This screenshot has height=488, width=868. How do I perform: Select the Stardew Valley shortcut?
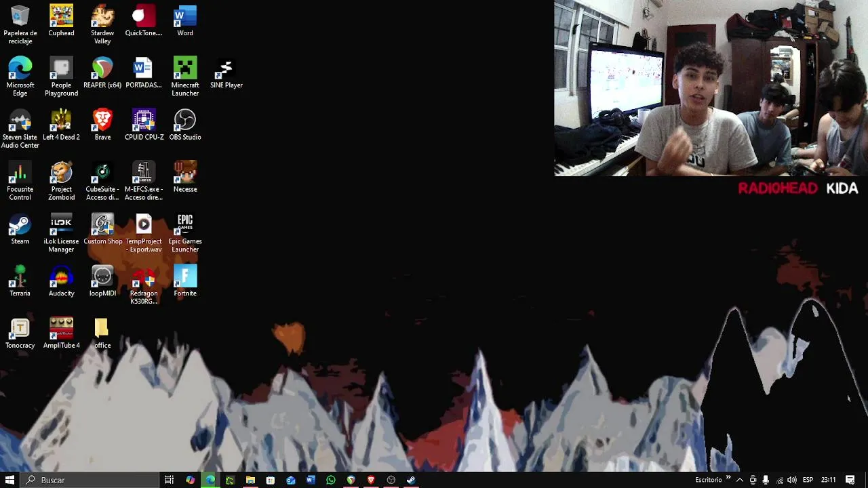[102, 24]
